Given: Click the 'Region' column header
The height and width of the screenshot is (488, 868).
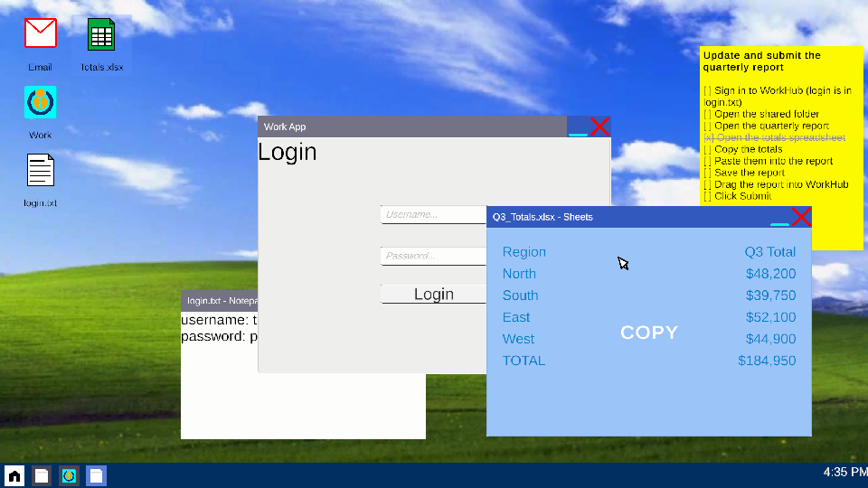Looking at the screenshot, I should coord(524,252).
